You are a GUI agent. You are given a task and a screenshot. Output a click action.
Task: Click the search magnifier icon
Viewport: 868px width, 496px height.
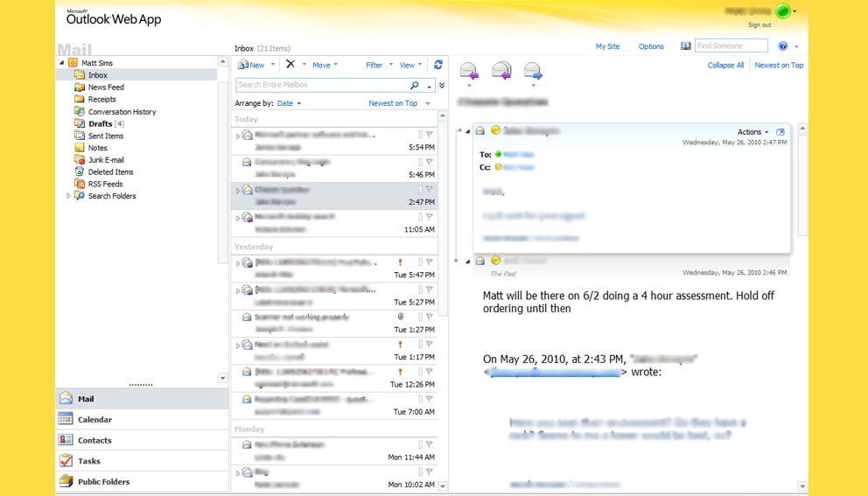point(415,85)
